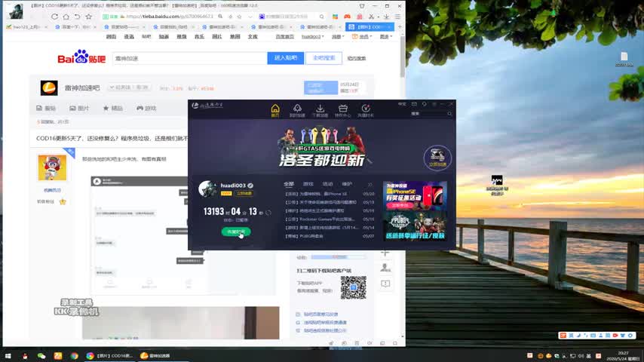Click the 'Search all Tieba' button
644x362 pixels.
[323, 58]
